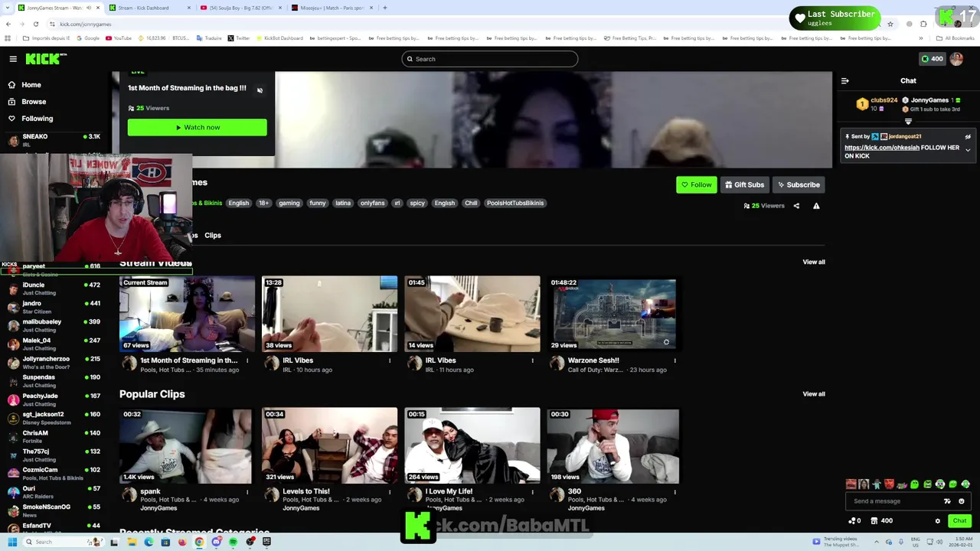Share the channel via share icon

(796, 206)
